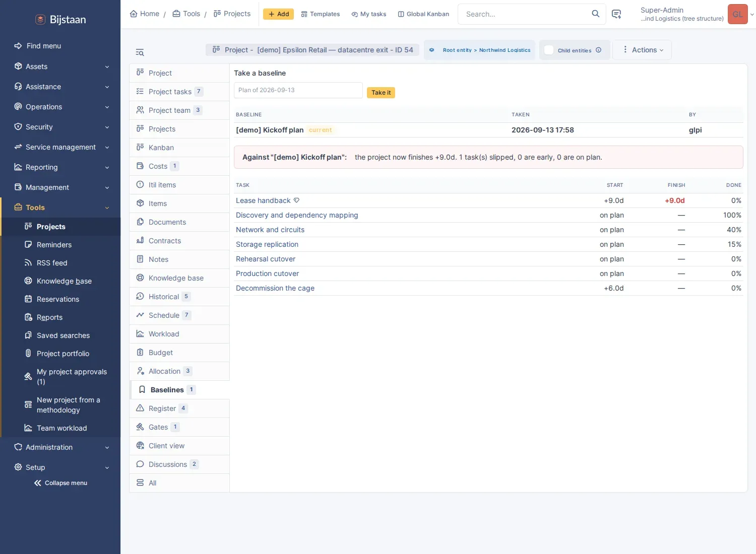Select the Discussions tab
Image resolution: width=756 pixels, height=554 pixels.
(x=179, y=464)
